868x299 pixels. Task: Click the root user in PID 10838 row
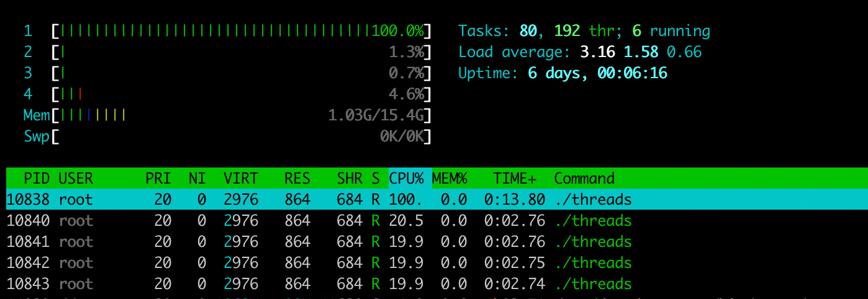76,200
